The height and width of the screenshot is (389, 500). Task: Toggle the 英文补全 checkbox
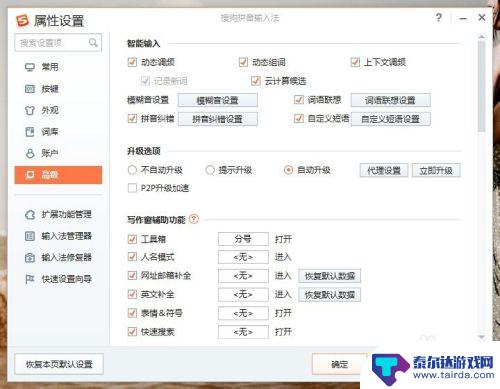point(132,294)
